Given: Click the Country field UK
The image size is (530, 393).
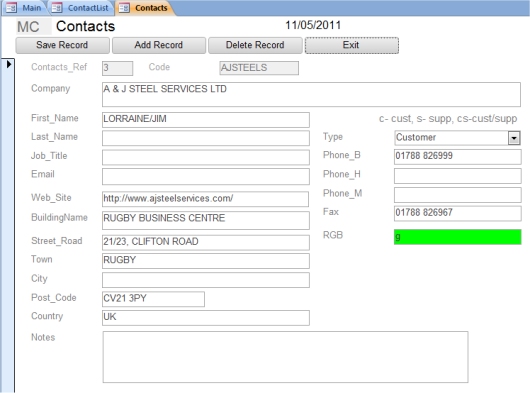Looking at the screenshot, I should 206,318.
